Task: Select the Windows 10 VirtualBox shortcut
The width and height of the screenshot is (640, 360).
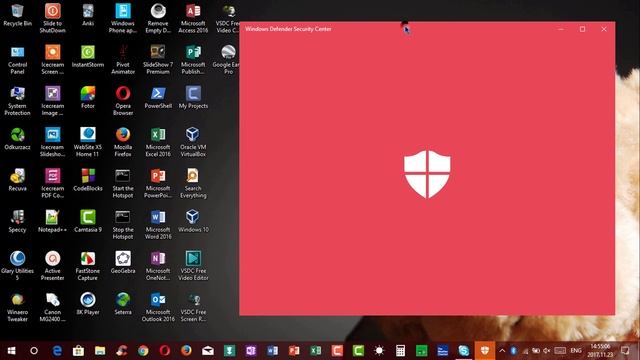Action: [x=193, y=221]
